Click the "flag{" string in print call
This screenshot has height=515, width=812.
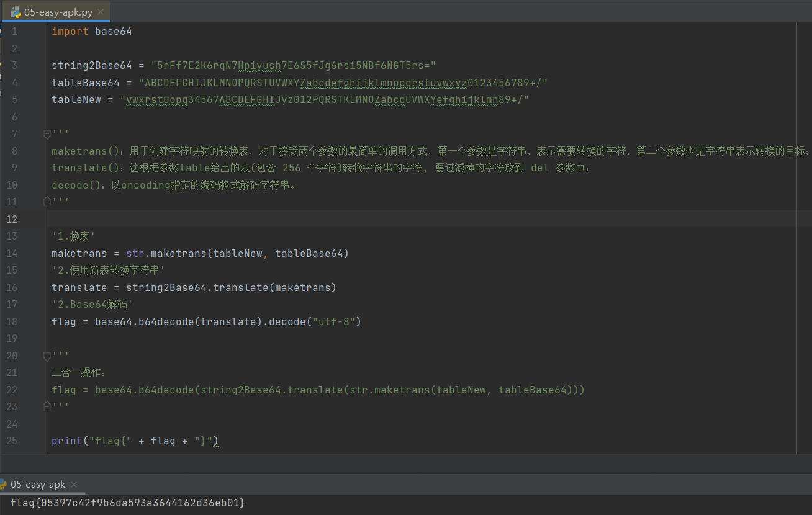click(x=111, y=441)
